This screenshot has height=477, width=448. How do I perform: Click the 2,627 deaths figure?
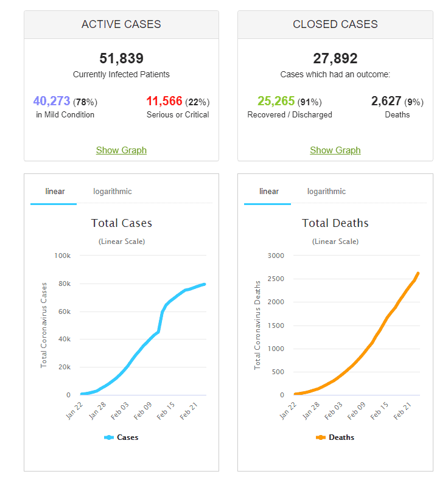tap(386, 101)
